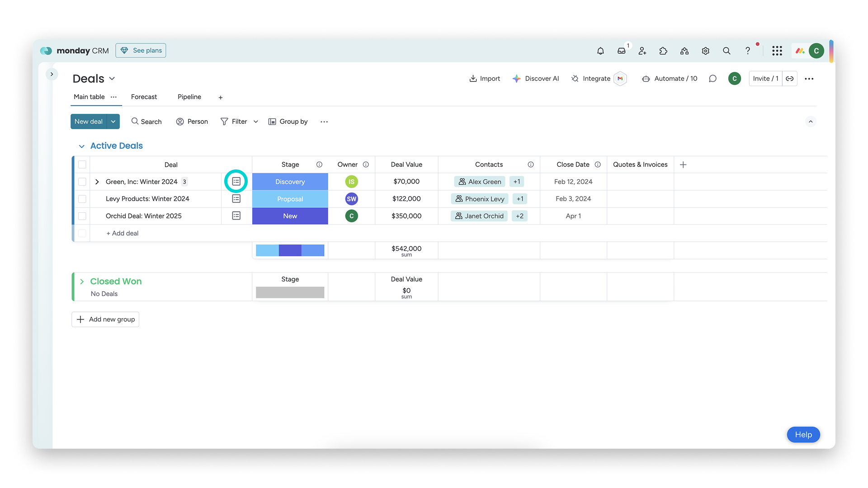Switch to Pipeline tab
The image size is (868, 488).
[x=189, y=97]
